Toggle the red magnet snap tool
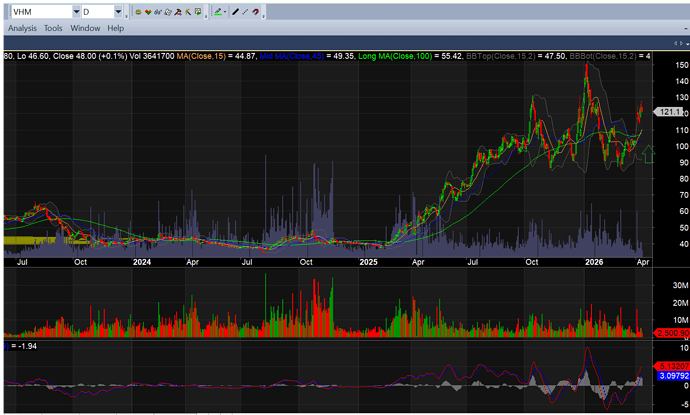The height and width of the screenshot is (415, 690). pos(257,12)
